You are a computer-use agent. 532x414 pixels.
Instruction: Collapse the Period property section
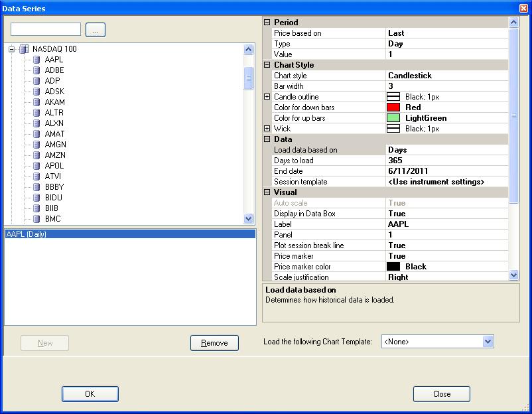(x=267, y=23)
